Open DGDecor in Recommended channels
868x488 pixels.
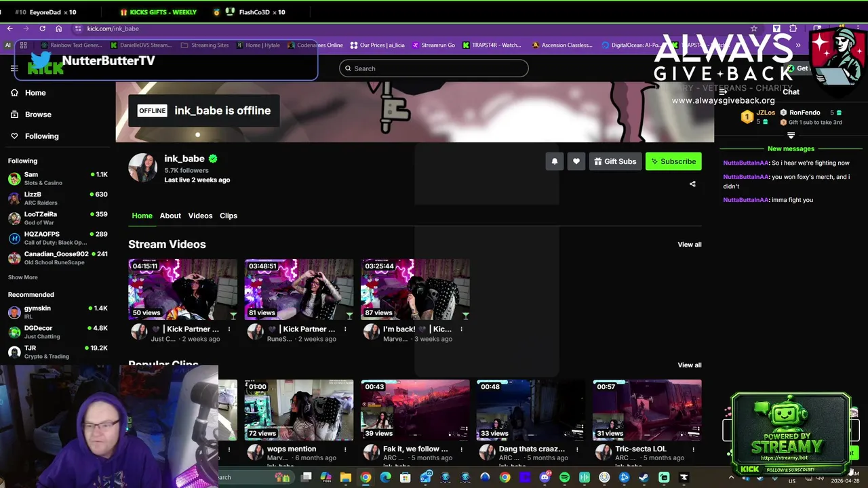pos(58,332)
